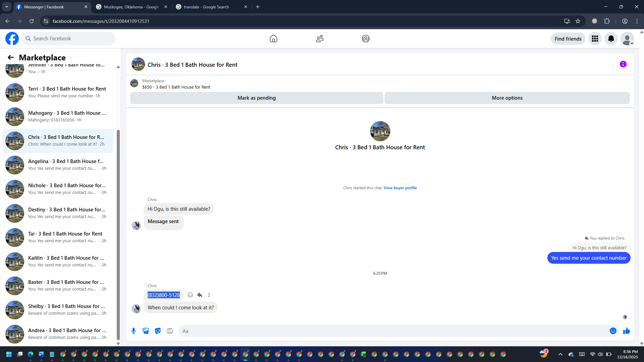
Task: Click the message 'When could I come look at it?'
Action: [181, 308]
